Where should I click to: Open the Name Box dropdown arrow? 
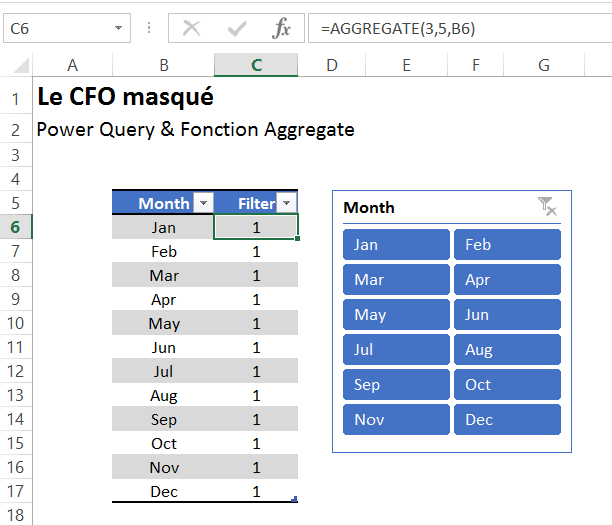pos(119,29)
